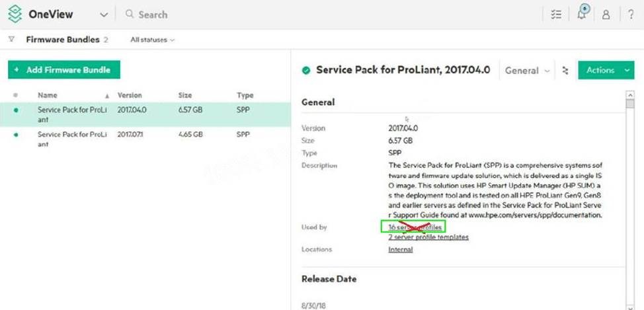The height and width of the screenshot is (310, 644).
Task: Expand the OneView main menu chevron
Action: click(104, 15)
